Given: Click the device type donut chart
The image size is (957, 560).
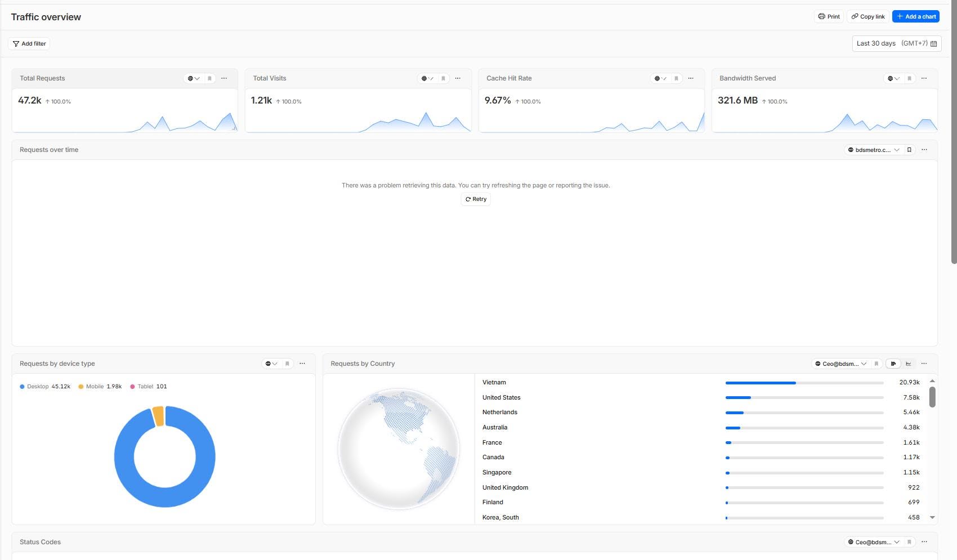Looking at the screenshot, I should 164,456.
